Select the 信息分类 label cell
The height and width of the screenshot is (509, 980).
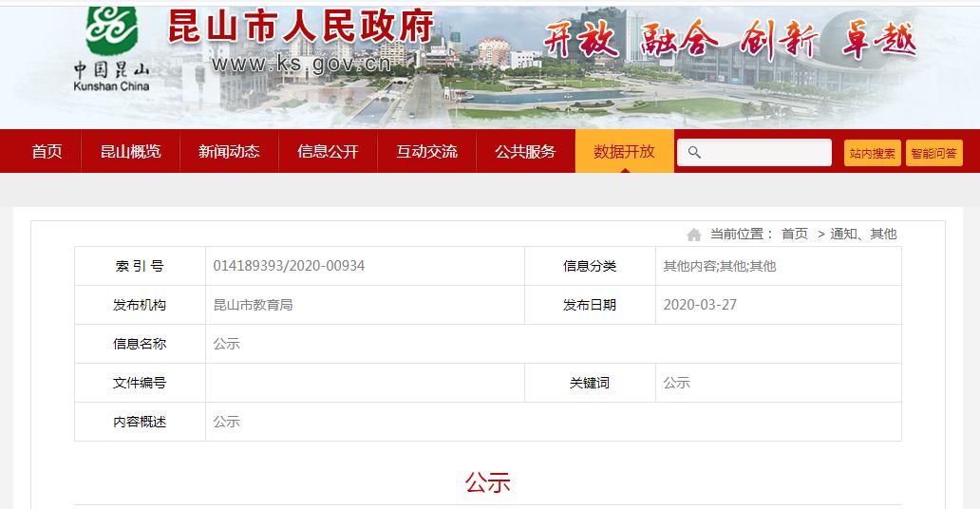pos(590,267)
